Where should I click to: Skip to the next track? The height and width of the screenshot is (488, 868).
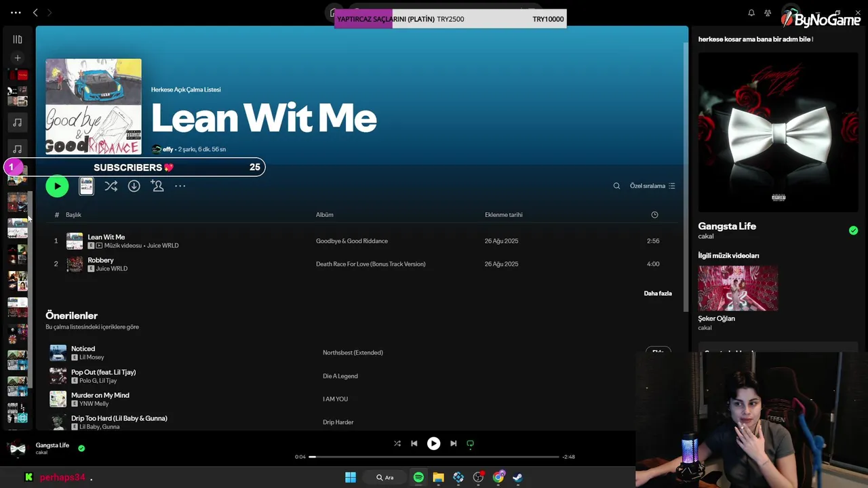coord(453,443)
